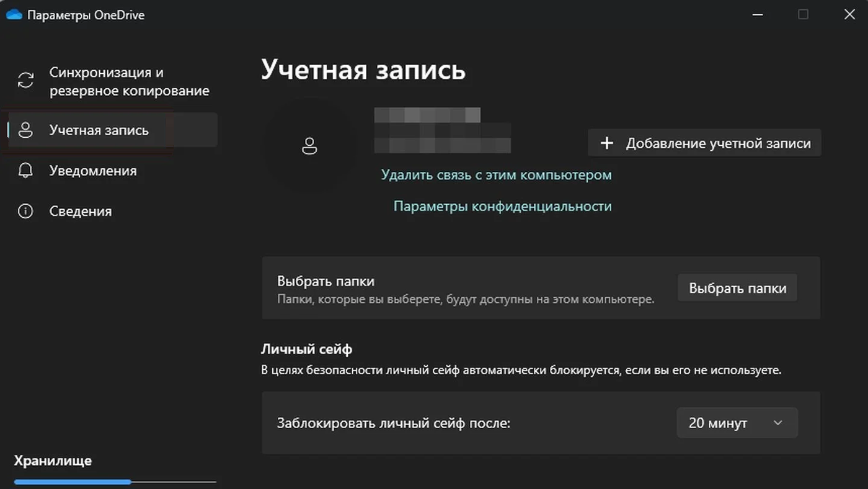Click the person icon beside Учетная запись
The height and width of the screenshot is (489, 868).
pos(25,130)
